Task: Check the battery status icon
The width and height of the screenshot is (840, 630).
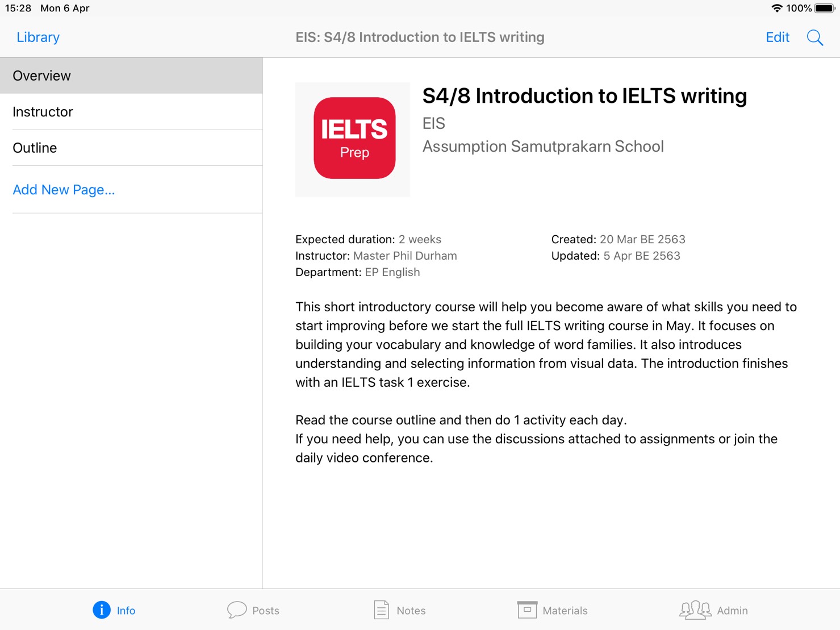Action: 825,8
